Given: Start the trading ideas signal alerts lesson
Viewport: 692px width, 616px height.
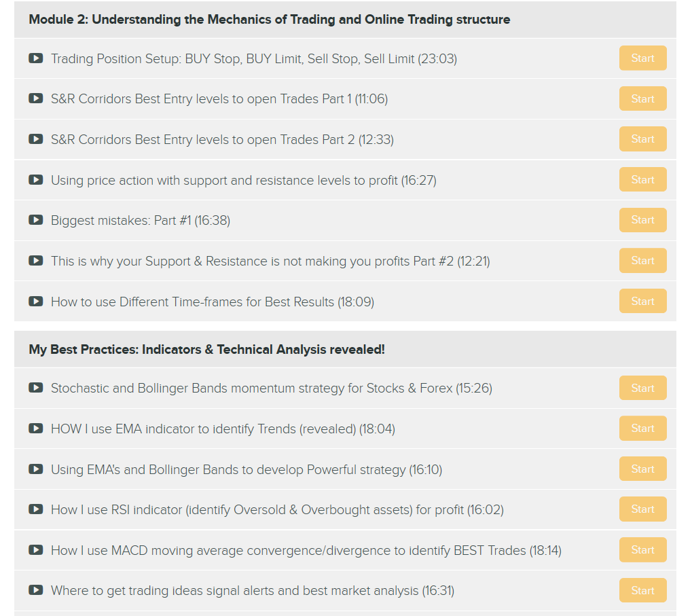Looking at the screenshot, I should [642, 590].
